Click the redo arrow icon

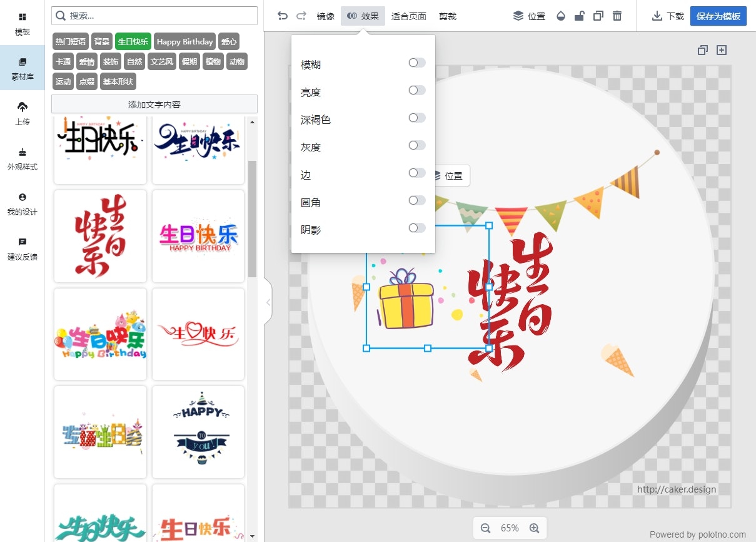(x=301, y=16)
